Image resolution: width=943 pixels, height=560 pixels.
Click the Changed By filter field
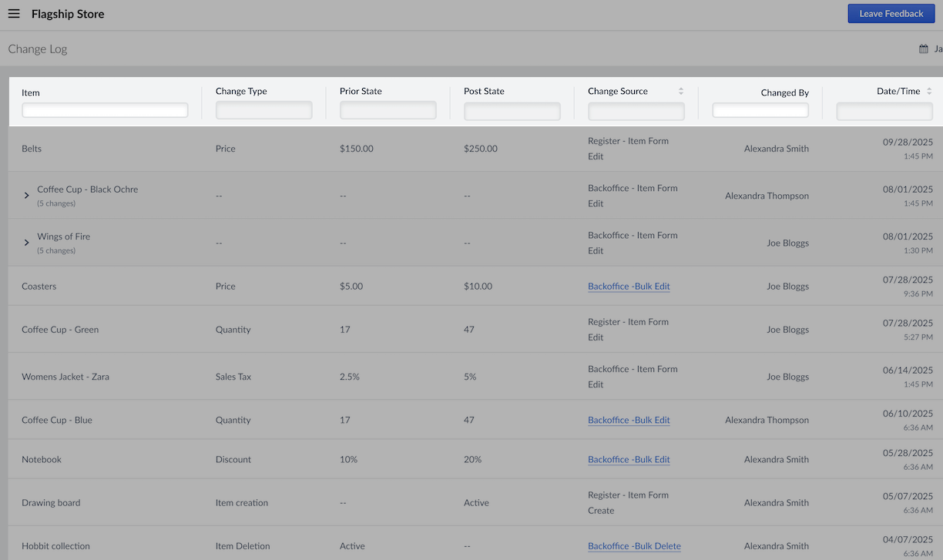[x=760, y=110]
